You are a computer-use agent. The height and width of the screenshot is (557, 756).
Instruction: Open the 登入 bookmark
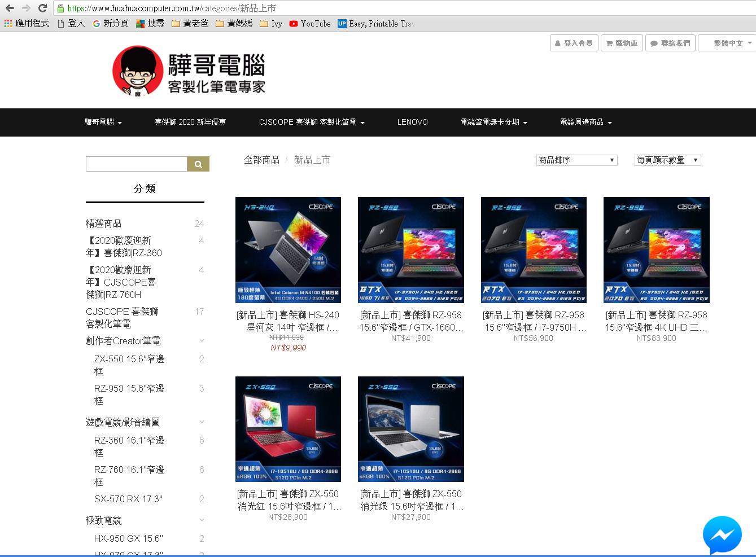point(71,24)
